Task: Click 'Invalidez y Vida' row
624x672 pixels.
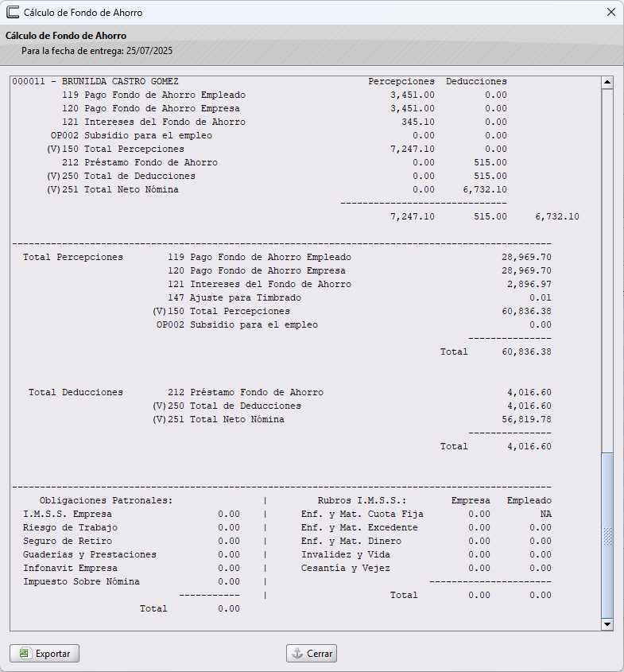Action: point(427,554)
